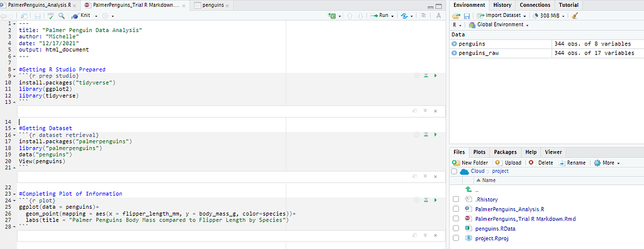The height and width of the screenshot is (249, 644).
Task: Switch to PalmerPenguins_Analysis.R tab
Action: click(39, 5)
